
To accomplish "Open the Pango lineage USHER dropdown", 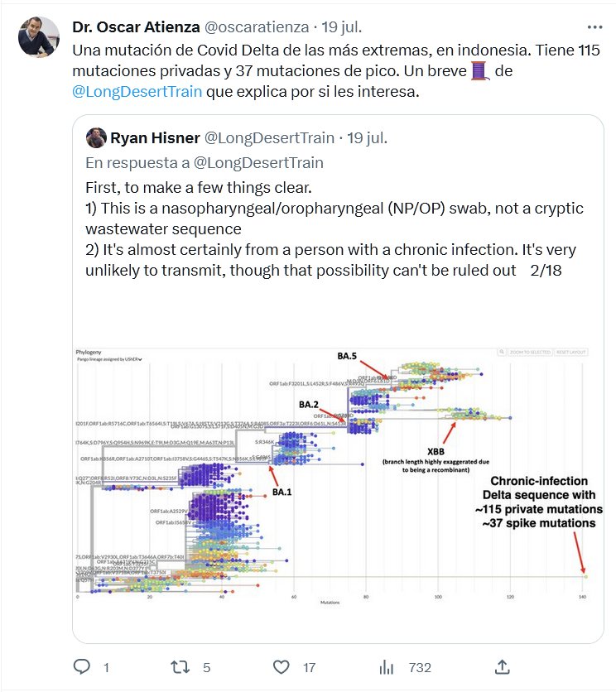I will coord(110,359).
